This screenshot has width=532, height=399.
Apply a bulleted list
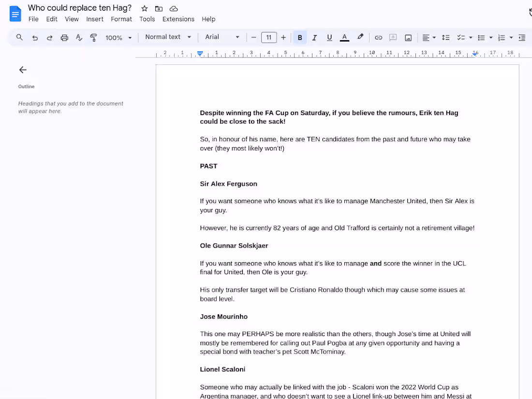point(481,38)
